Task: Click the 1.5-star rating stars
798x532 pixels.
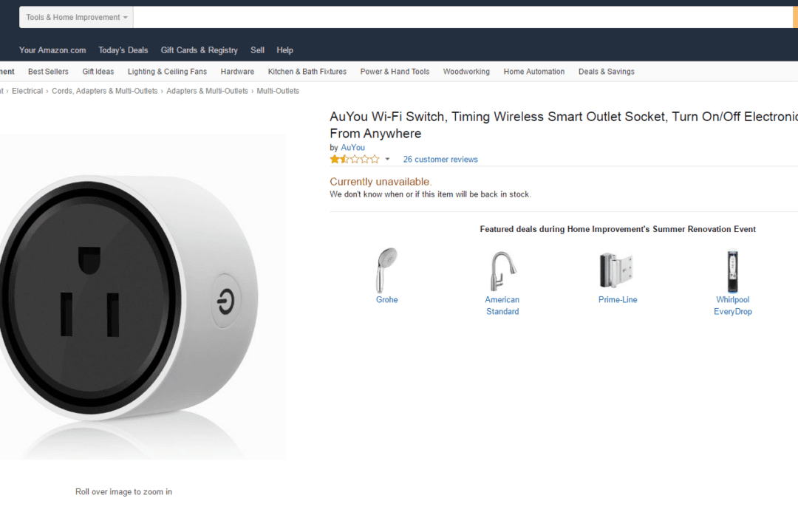Action: click(354, 159)
